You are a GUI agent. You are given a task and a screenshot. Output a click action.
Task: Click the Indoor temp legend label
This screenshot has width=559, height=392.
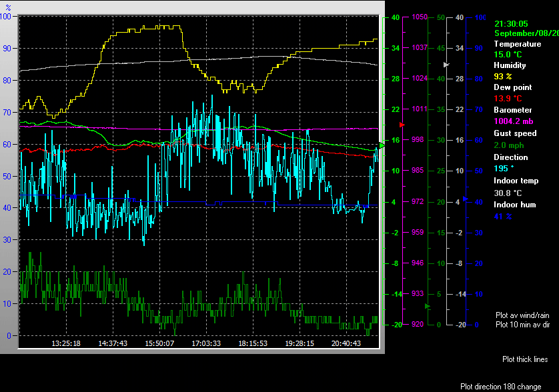[515, 181]
